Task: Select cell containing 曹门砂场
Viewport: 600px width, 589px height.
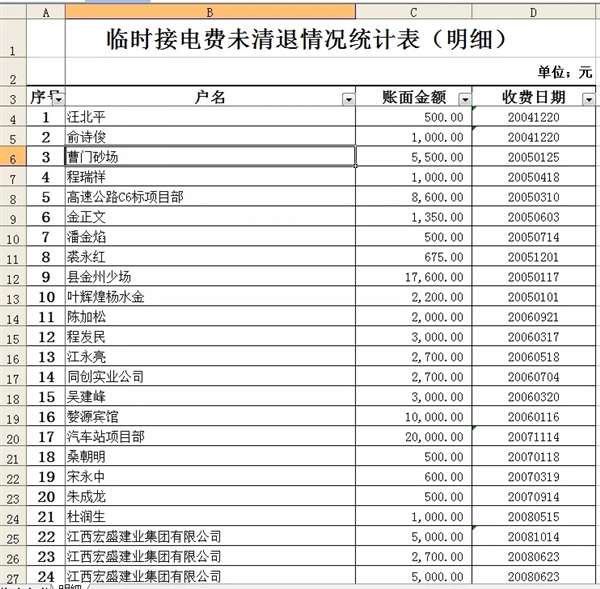Action: [210, 157]
